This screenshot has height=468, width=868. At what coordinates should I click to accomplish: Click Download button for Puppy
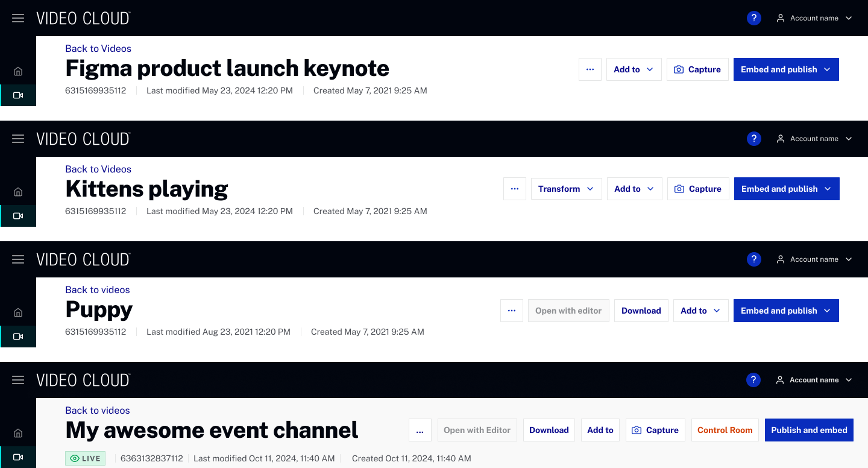coord(641,311)
